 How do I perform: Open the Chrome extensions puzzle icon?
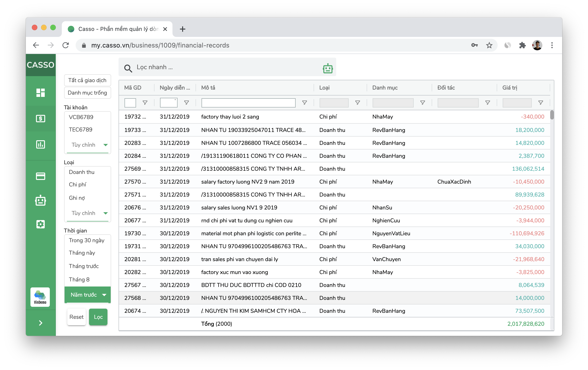pyautogui.click(x=522, y=45)
